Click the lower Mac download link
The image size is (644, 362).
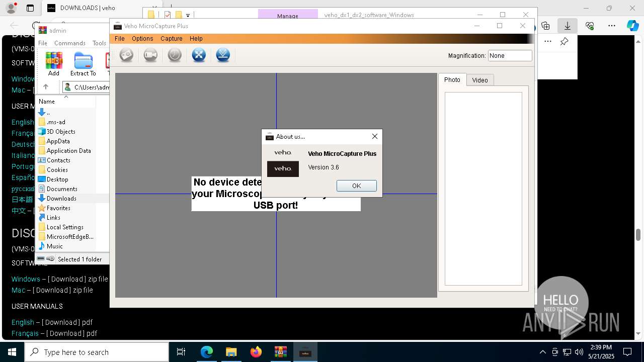pyautogui.click(x=18, y=290)
